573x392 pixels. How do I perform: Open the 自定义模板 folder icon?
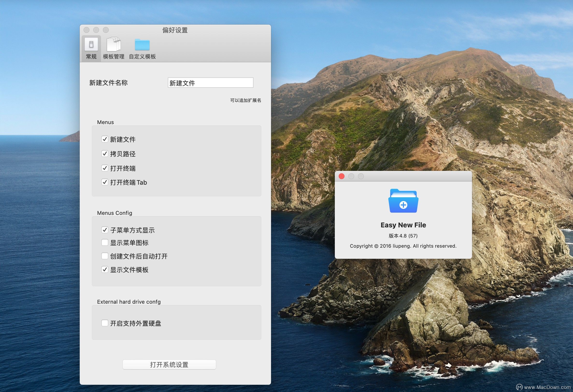[142, 45]
